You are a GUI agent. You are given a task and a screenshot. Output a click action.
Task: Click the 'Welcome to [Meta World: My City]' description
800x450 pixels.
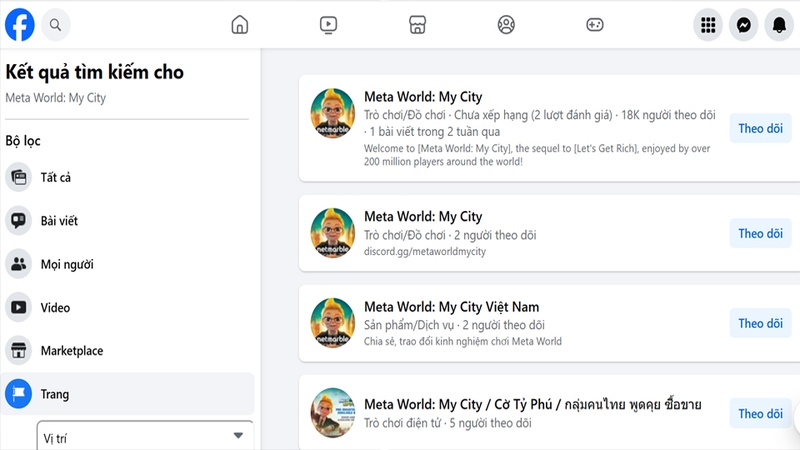[537, 155]
